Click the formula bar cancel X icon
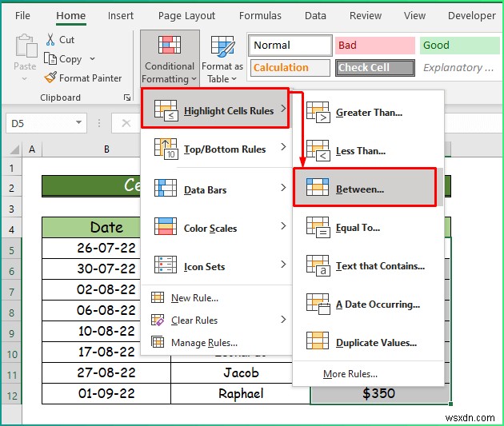 pos(126,123)
